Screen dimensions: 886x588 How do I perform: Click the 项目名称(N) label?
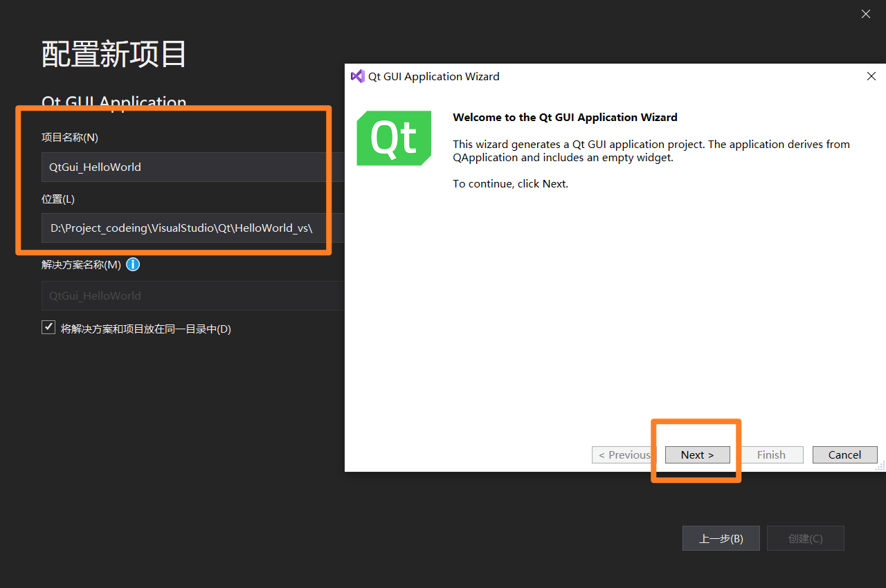[70, 137]
